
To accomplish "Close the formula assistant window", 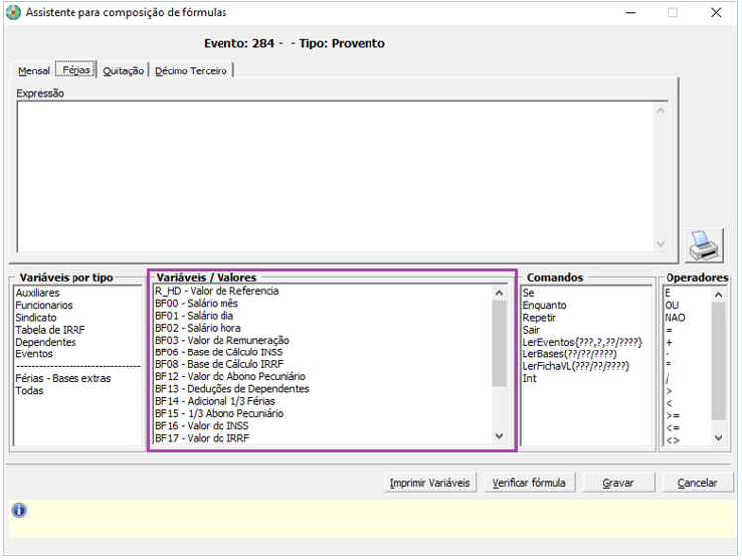I will [716, 12].
